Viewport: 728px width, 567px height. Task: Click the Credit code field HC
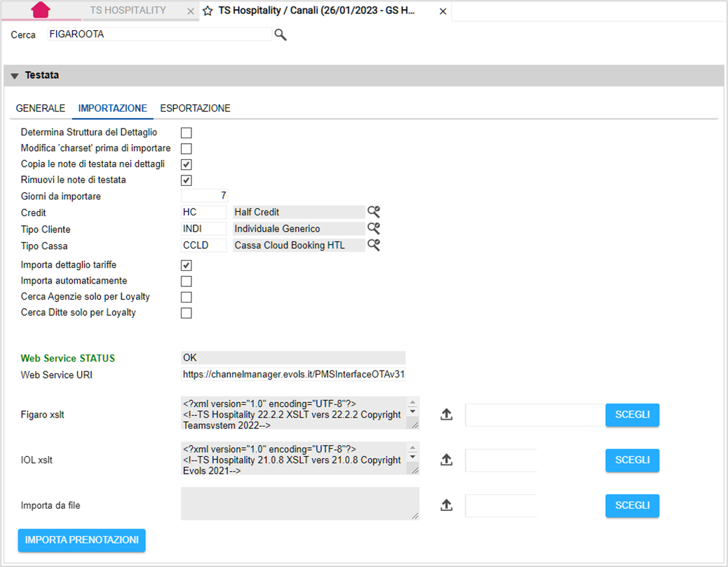[x=204, y=212]
